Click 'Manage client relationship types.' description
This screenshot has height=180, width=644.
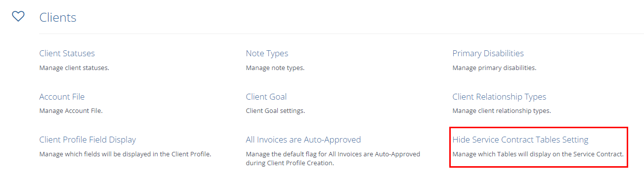pos(502,111)
